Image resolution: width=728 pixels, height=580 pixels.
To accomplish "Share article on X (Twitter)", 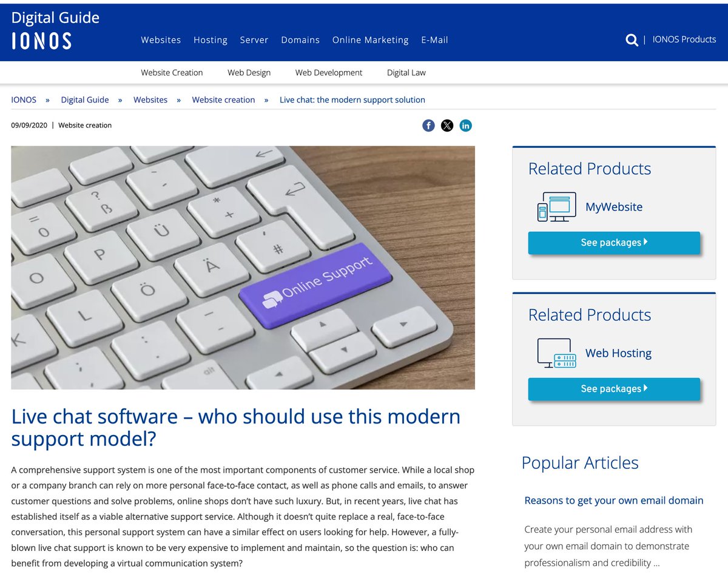I will 447,126.
